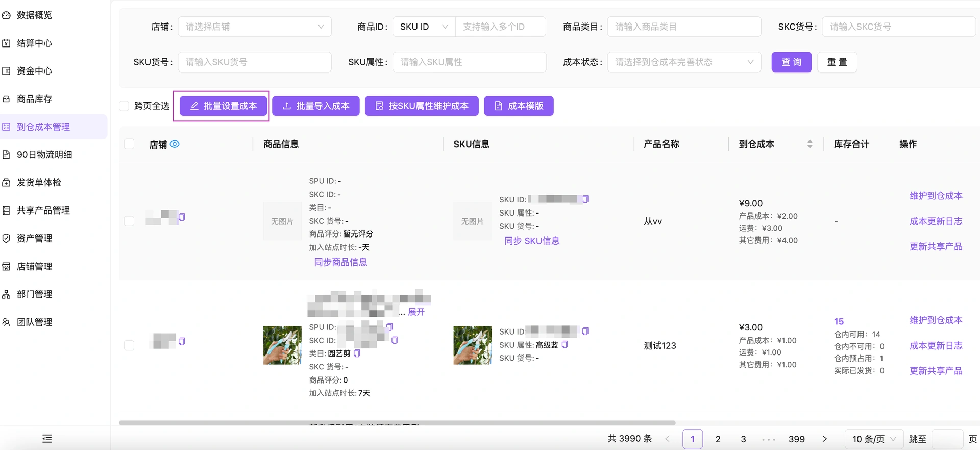
Task: Go to page 399
Action: tap(797, 439)
